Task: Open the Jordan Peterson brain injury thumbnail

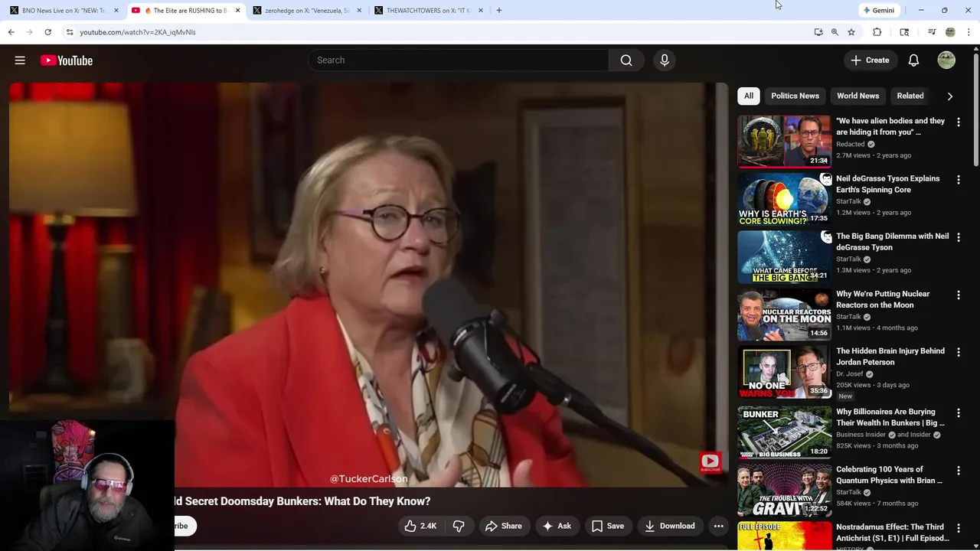Action: (x=784, y=372)
